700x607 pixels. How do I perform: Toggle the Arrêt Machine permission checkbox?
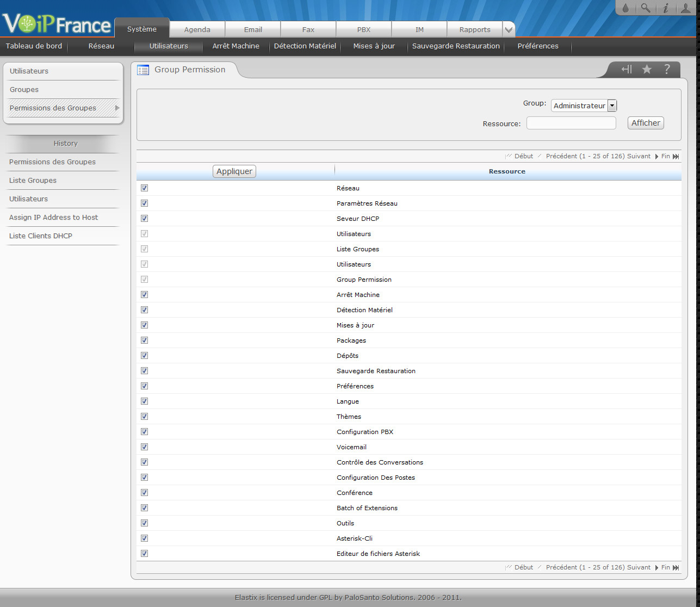coord(144,295)
